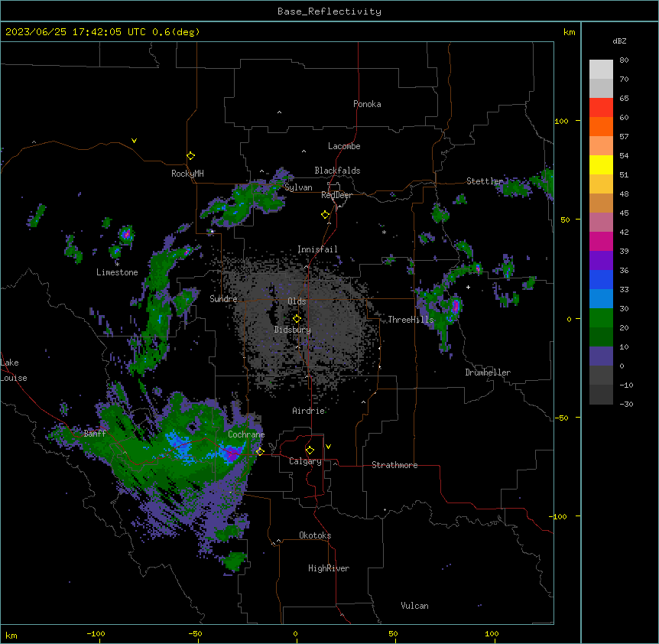Click the yellow diamond marker east of Cochrane
The width and height of the screenshot is (659, 644).
point(260,451)
